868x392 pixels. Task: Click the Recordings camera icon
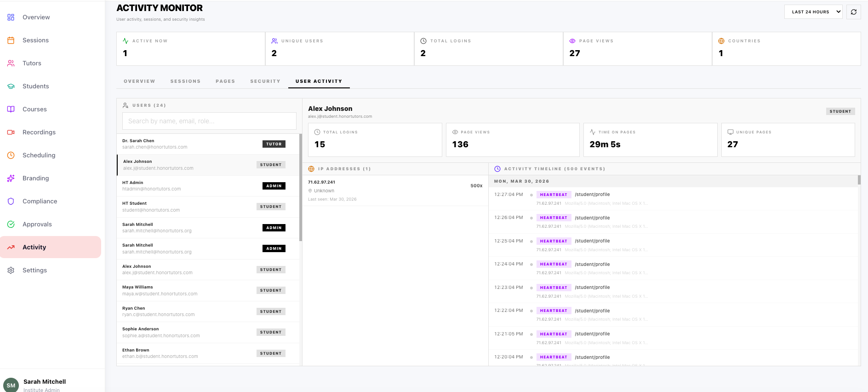click(11, 132)
